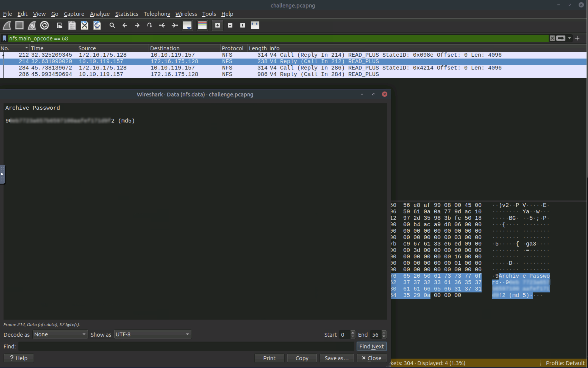
Task: Open the Show as UTF-8 dropdown
Action: click(153, 334)
